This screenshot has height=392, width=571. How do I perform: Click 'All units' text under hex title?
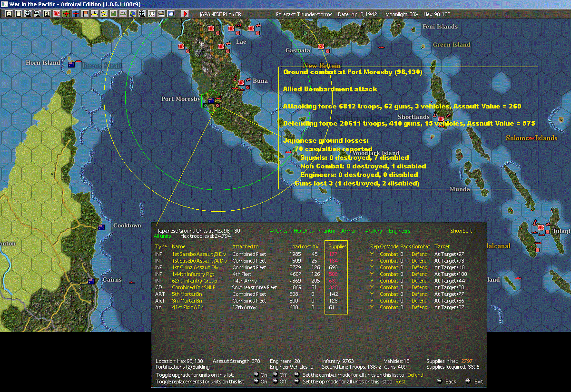coord(162,236)
